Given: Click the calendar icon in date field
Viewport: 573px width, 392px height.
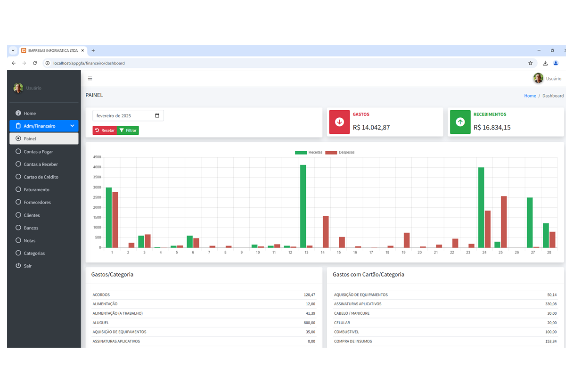Looking at the screenshot, I should pyautogui.click(x=157, y=116).
